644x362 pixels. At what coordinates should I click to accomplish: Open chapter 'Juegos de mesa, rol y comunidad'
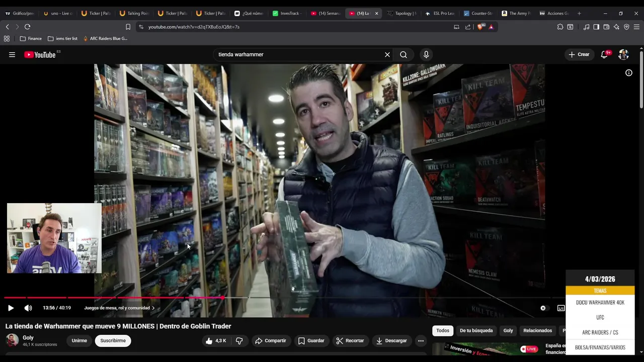[119, 308]
